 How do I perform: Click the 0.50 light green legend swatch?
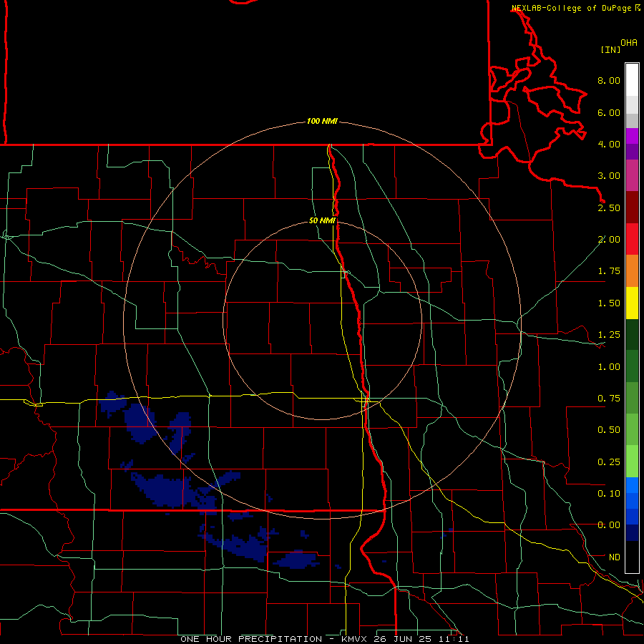click(632, 430)
